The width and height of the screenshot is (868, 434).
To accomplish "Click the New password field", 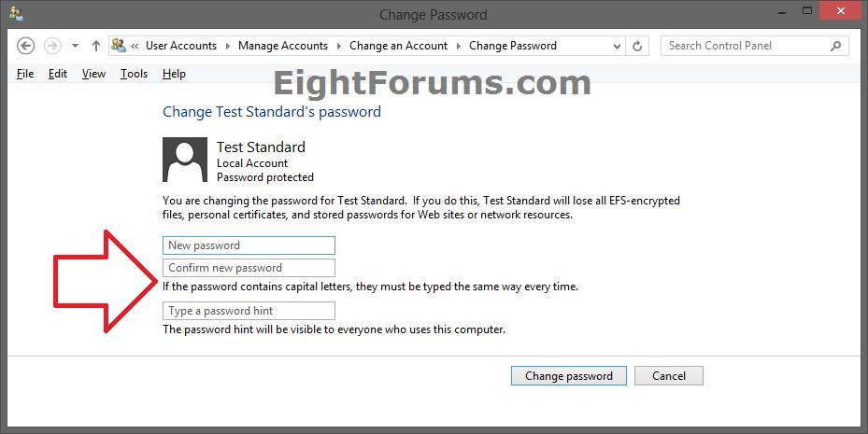I will pos(249,245).
